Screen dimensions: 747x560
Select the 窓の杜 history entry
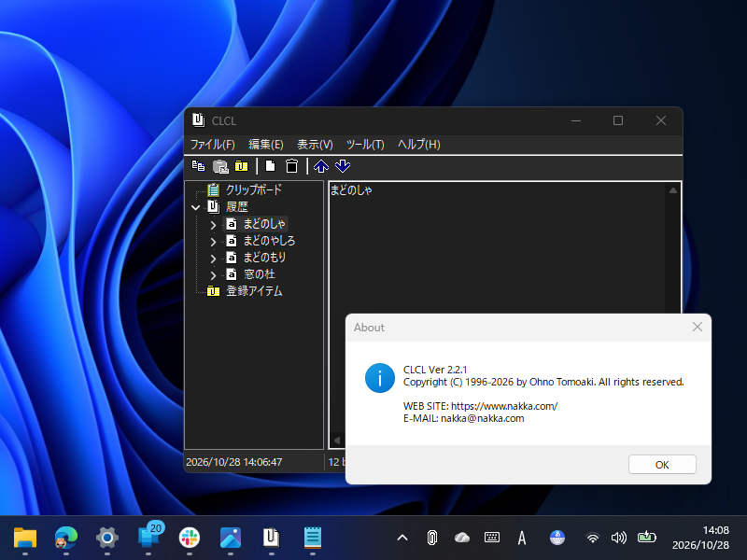[260, 274]
